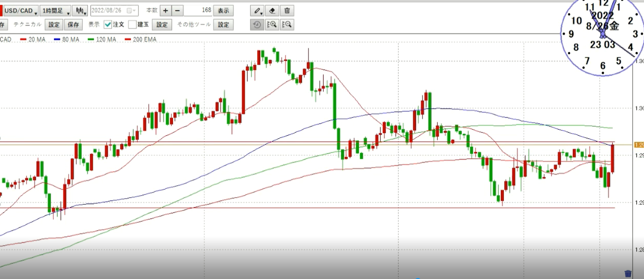Viewport: 644px width, 279px height.
Task: Open テクニカル 設定 settings button
Action: click(54, 25)
